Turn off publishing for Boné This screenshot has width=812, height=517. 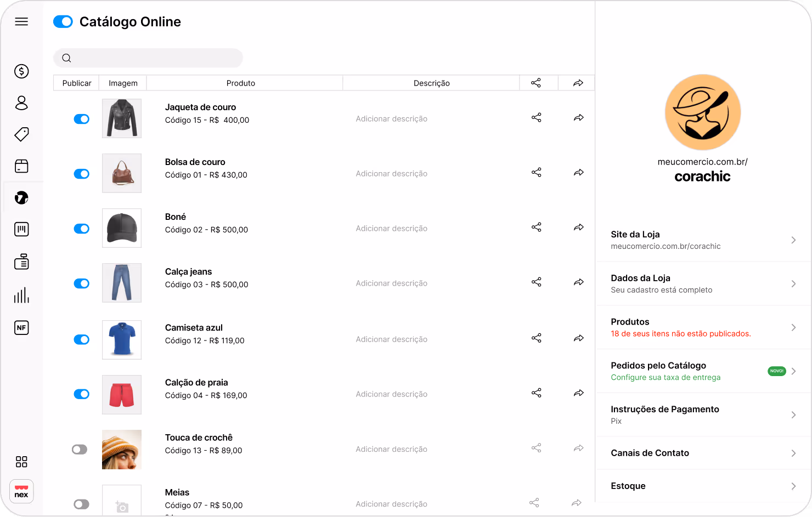click(x=82, y=229)
